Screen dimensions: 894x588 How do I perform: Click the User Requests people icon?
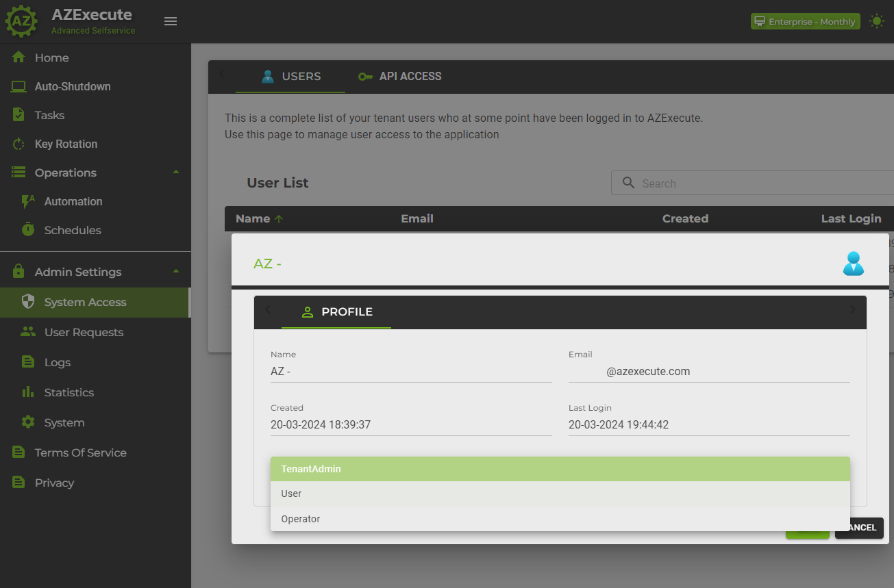click(x=28, y=332)
